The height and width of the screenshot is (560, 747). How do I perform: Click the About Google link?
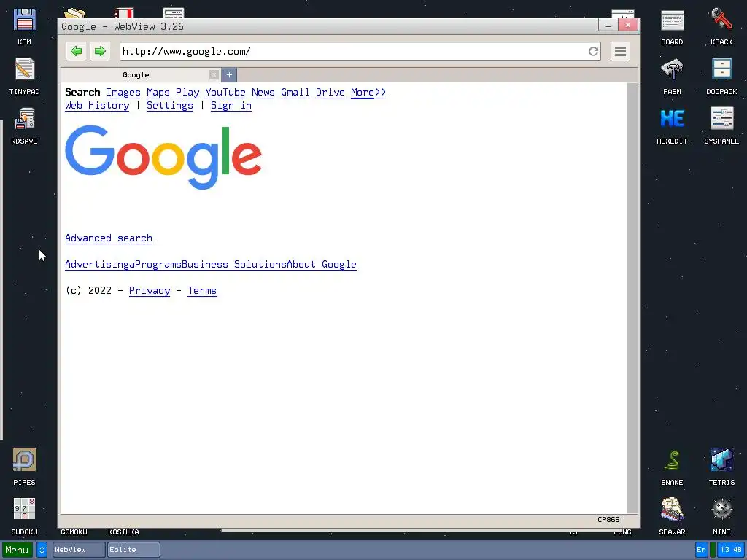click(x=322, y=264)
